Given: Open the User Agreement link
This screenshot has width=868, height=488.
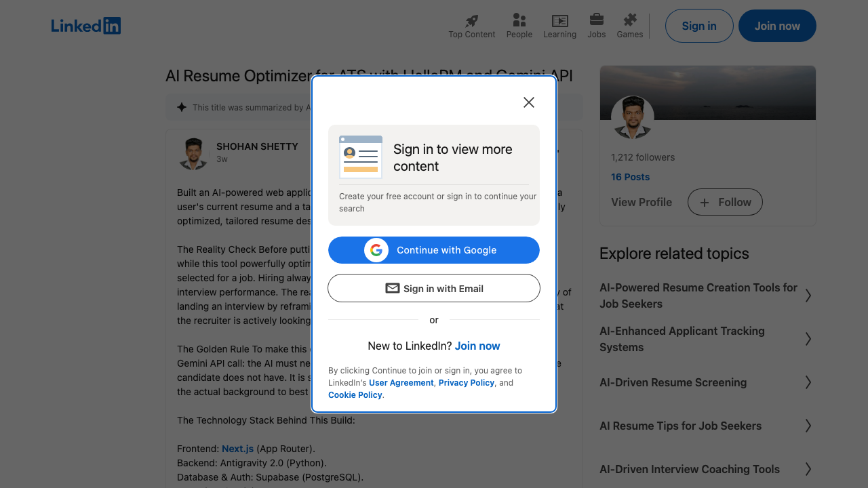Looking at the screenshot, I should (401, 383).
